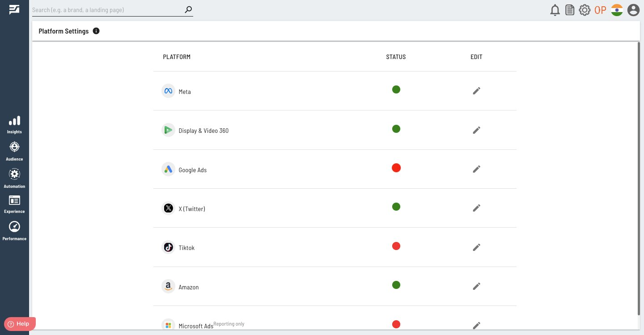
Task: Click the Microsoft Ads platform name
Action: point(196,326)
